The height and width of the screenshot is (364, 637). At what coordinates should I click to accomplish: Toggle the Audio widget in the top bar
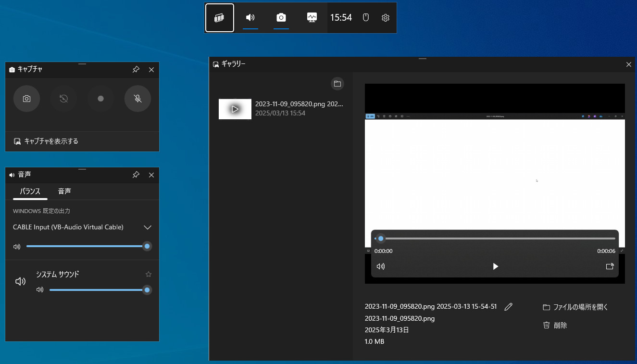pos(250,18)
